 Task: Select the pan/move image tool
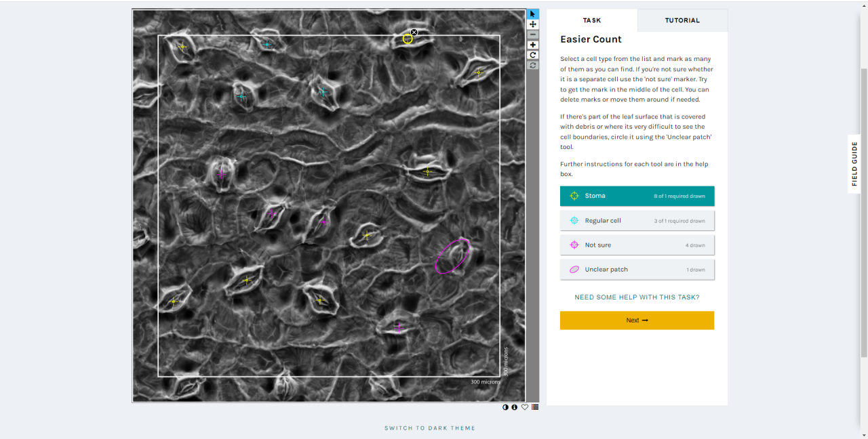click(x=533, y=24)
